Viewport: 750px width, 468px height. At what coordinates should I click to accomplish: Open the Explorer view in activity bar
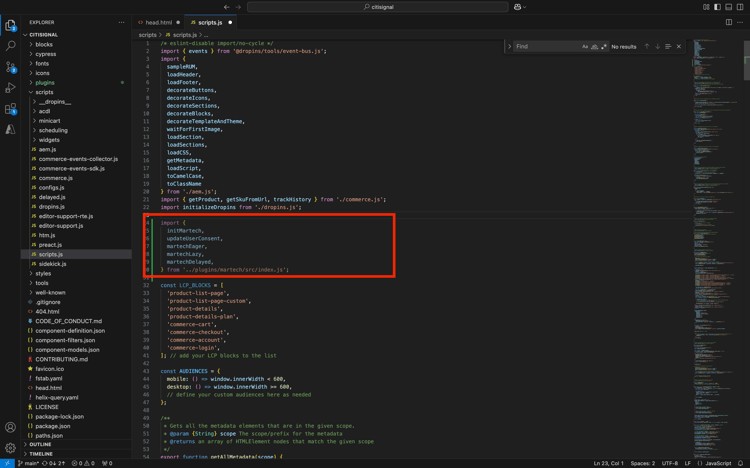coord(10,25)
